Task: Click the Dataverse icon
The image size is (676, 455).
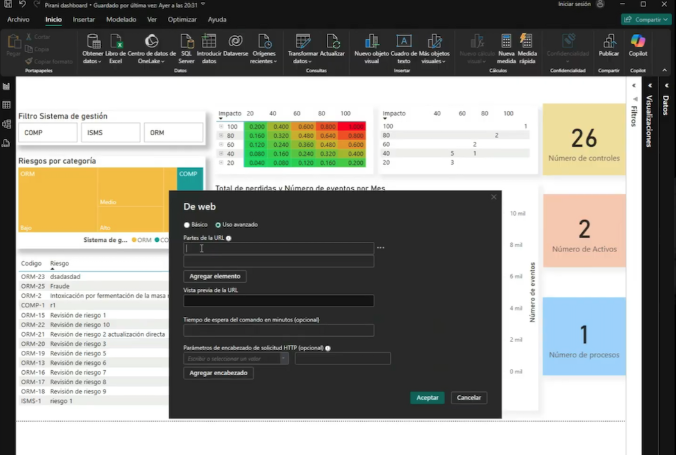Action: (237, 41)
